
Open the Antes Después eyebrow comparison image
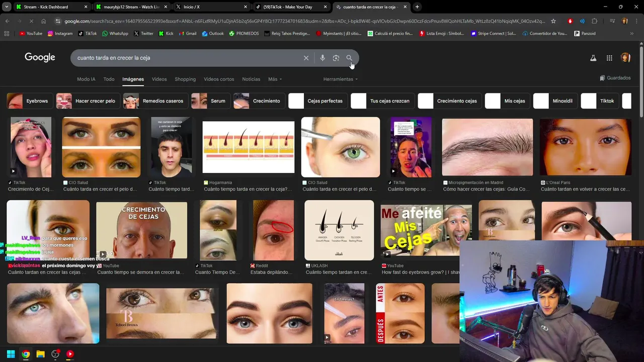(400, 313)
